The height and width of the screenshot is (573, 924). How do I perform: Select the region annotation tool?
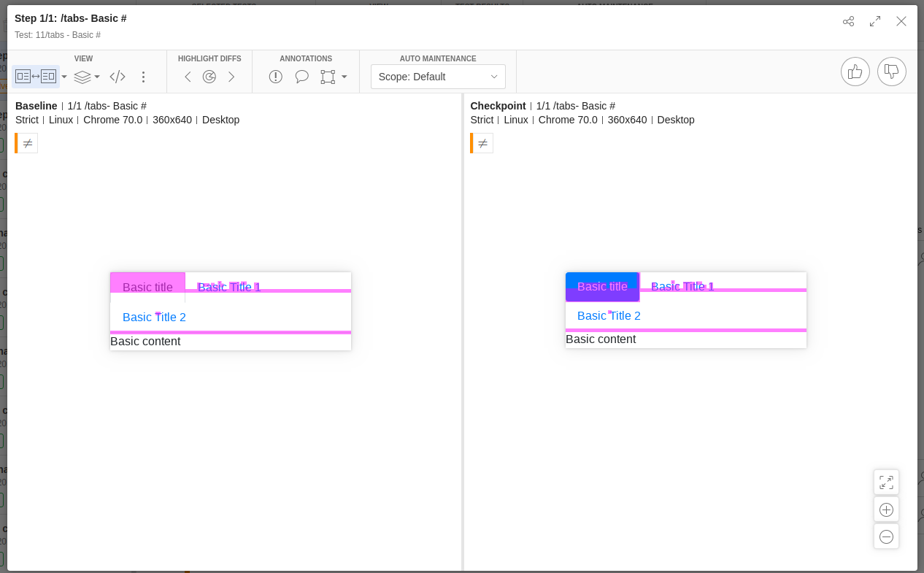pos(328,77)
